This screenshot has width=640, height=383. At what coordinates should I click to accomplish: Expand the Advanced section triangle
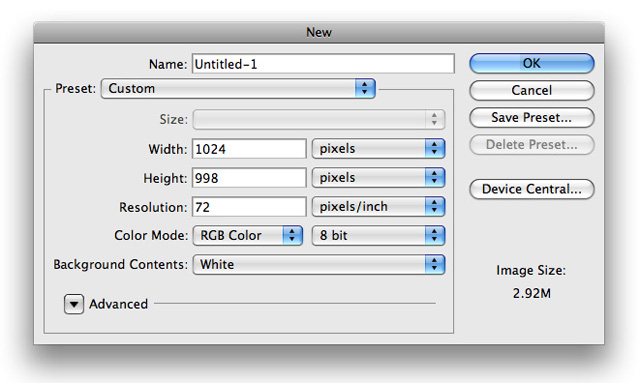(x=74, y=304)
